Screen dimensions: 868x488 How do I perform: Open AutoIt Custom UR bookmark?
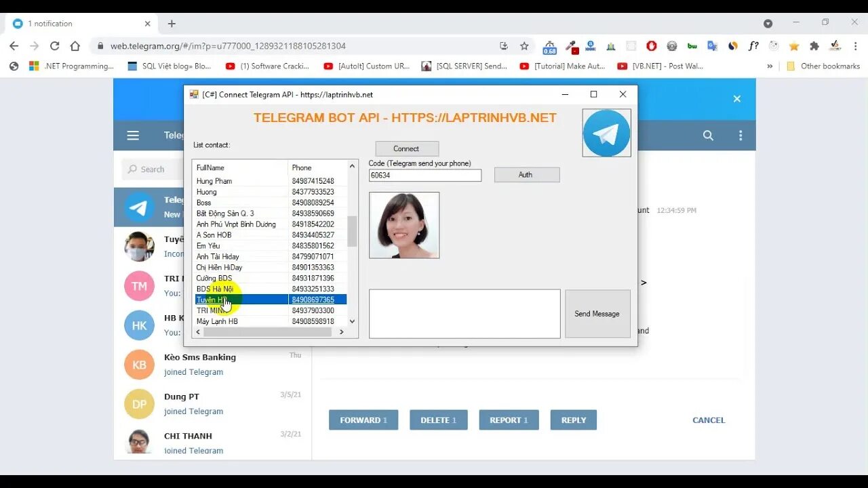[367, 66]
